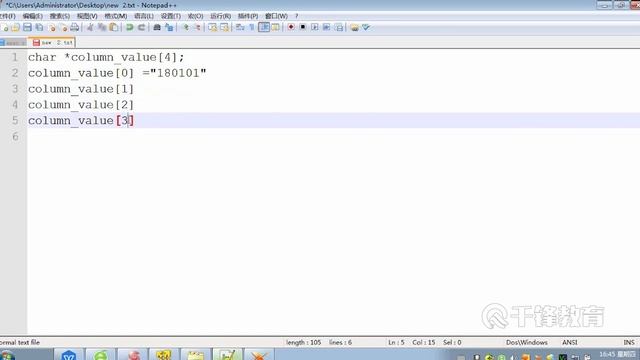Open the 运行(R) menu

point(220,16)
